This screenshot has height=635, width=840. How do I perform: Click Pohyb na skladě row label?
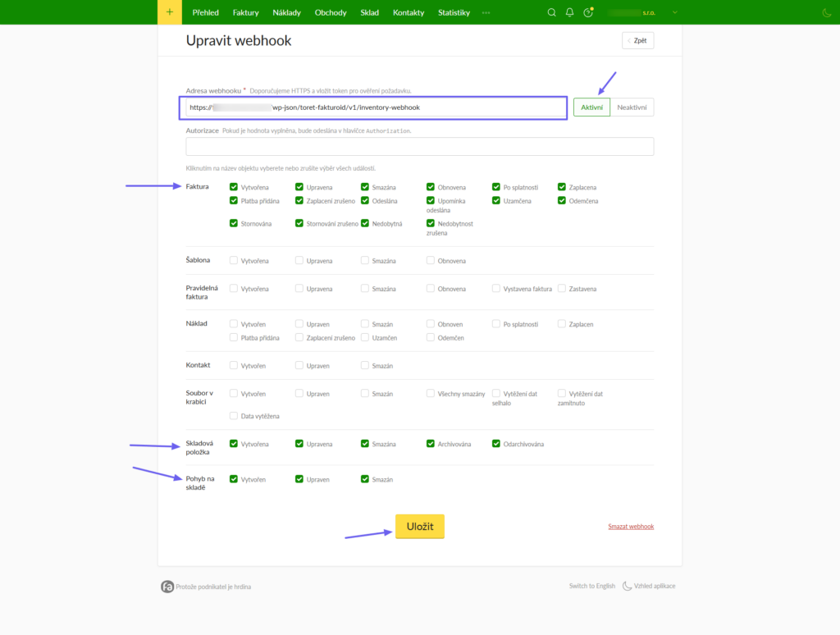point(200,483)
